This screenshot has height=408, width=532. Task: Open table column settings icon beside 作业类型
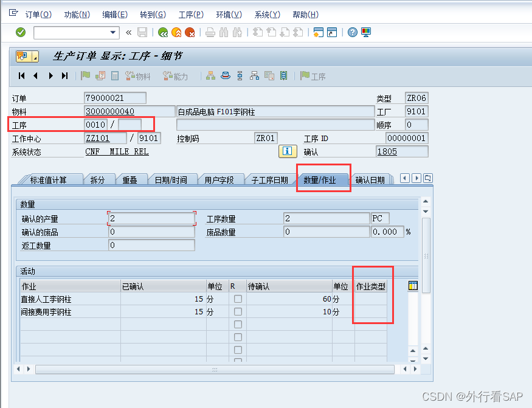click(x=413, y=286)
